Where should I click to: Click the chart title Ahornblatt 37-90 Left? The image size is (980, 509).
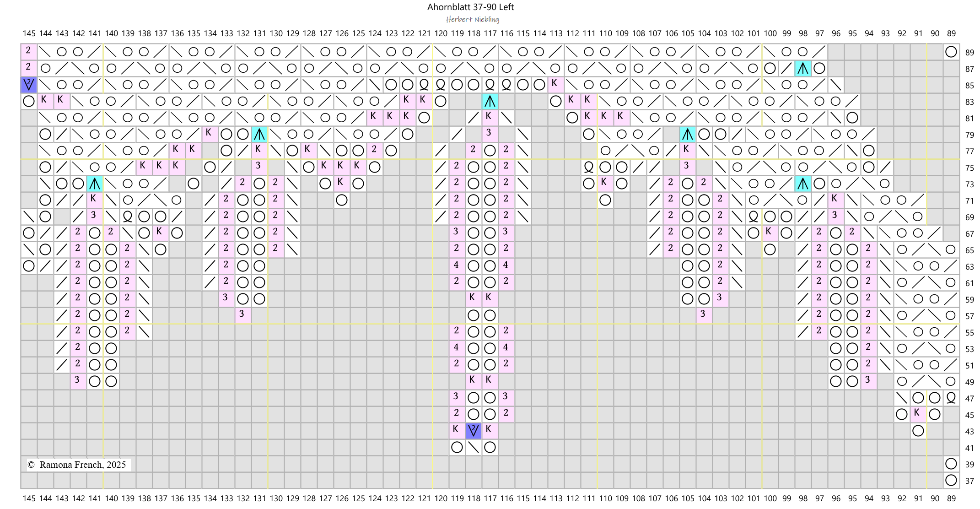point(470,7)
